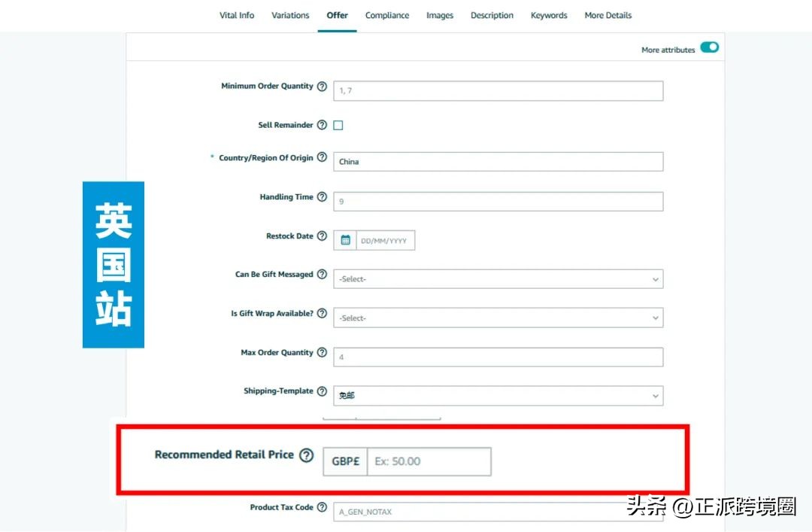Open the Can Be Gift Messaged dropdown
Screen dimensions: 812x532
[498, 278]
